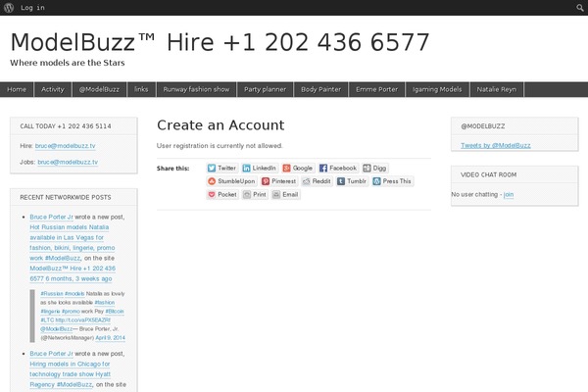Open the links menu item
This screenshot has height=392, width=588.
[x=141, y=89]
